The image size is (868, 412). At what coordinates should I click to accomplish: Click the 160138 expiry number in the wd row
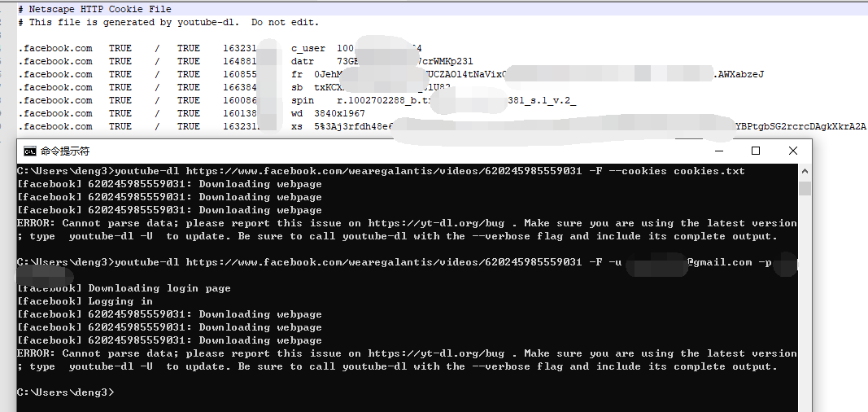[x=240, y=113]
